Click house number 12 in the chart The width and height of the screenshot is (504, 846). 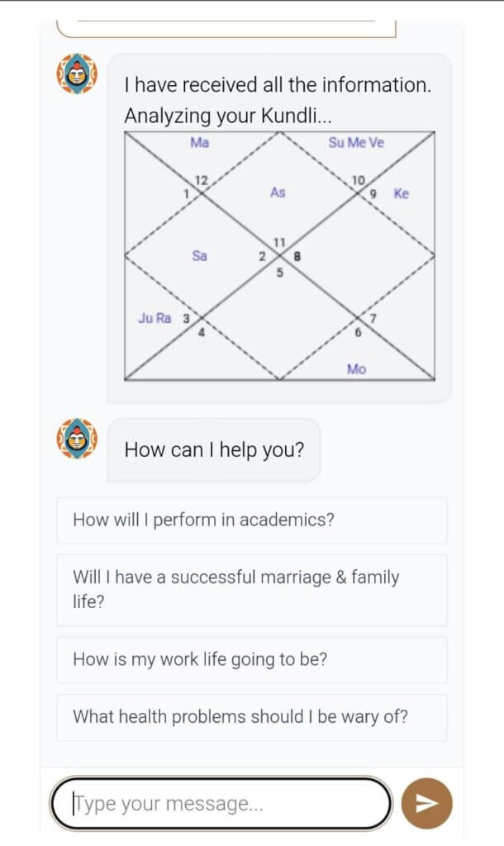pos(201,180)
